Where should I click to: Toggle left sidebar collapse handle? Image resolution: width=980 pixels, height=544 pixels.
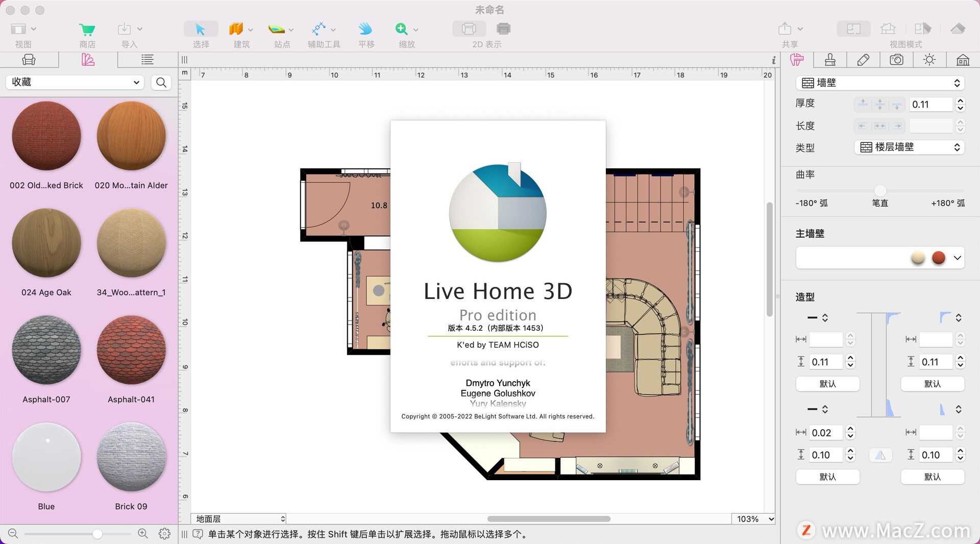184,60
